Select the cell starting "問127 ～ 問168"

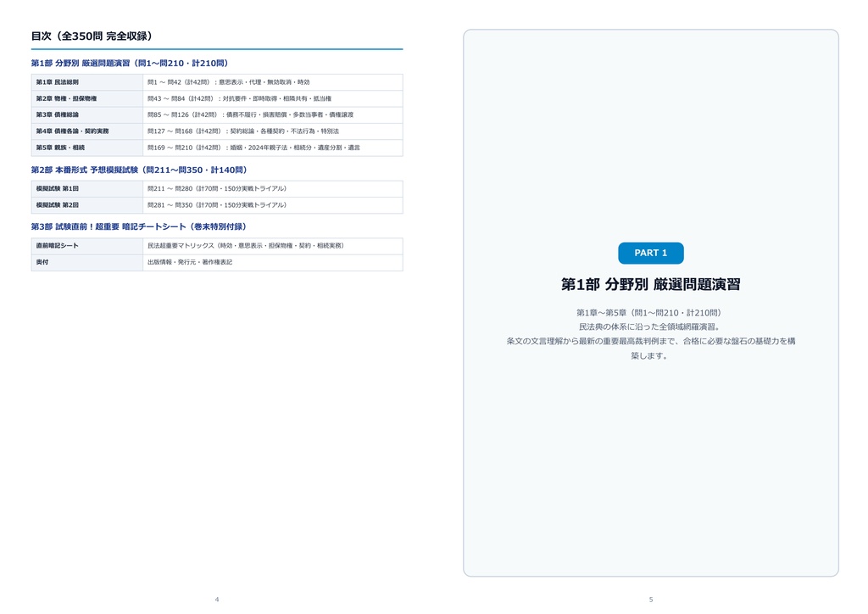(x=272, y=131)
